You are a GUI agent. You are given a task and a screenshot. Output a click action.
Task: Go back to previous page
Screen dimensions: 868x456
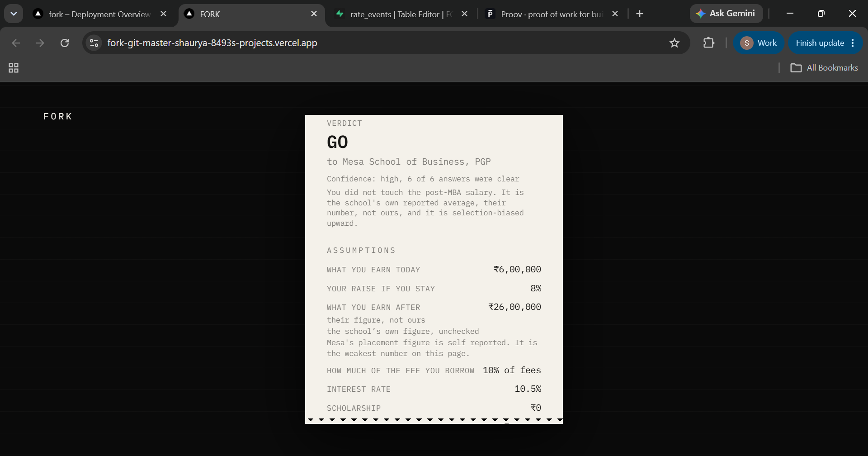coord(16,43)
